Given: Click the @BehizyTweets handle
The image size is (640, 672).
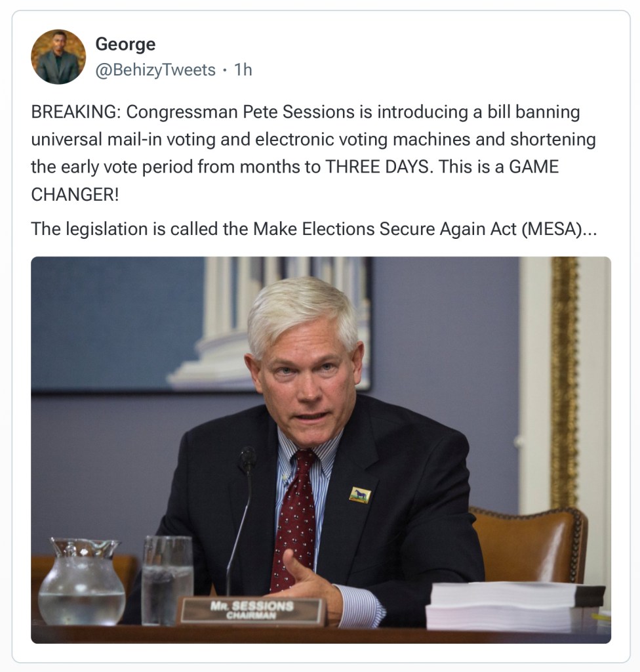Looking at the screenshot, I should (x=155, y=70).
